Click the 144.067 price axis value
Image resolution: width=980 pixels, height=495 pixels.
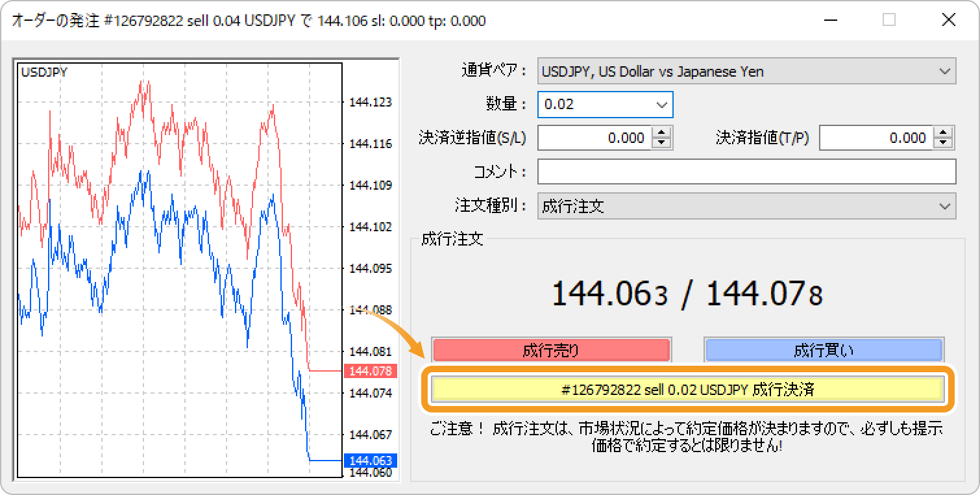pyautogui.click(x=371, y=434)
